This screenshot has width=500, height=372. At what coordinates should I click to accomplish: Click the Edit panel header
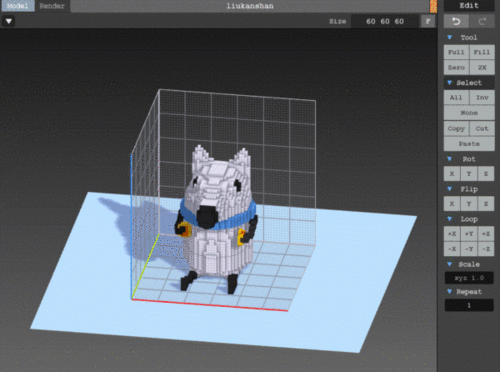coord(469,6)
